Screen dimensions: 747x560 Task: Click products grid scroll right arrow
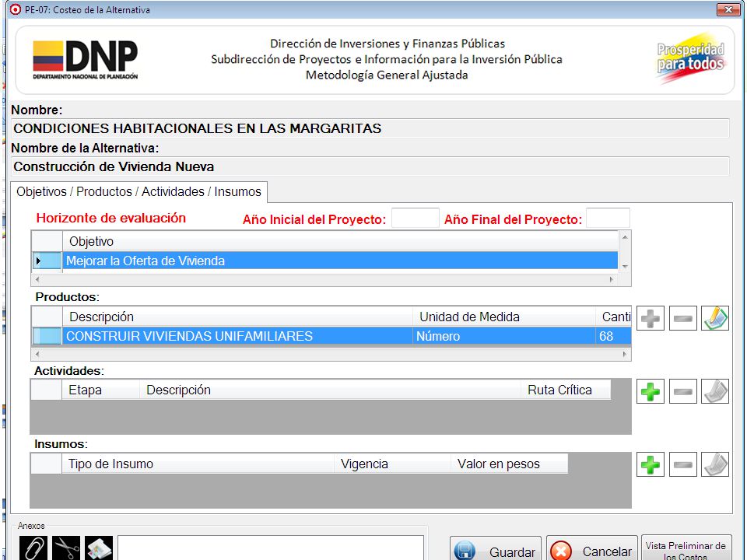(625, 355)
